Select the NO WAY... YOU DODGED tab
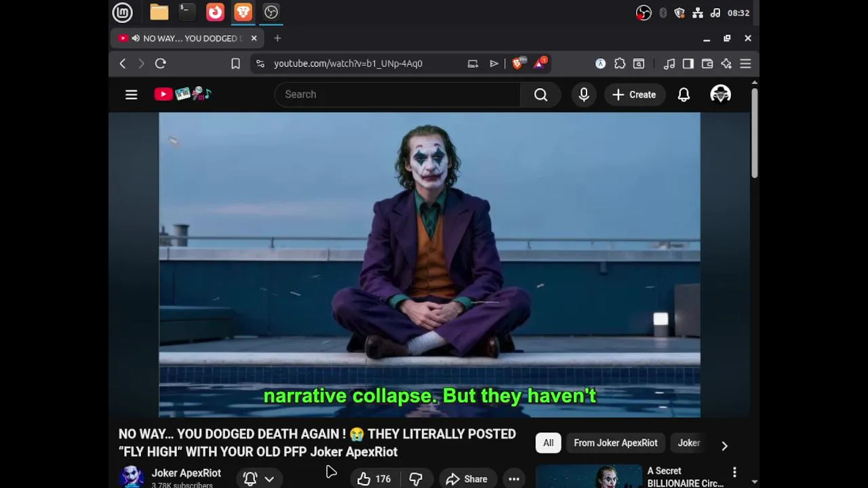The height and width of the screenshot is (488, 868). coord(187,39)
